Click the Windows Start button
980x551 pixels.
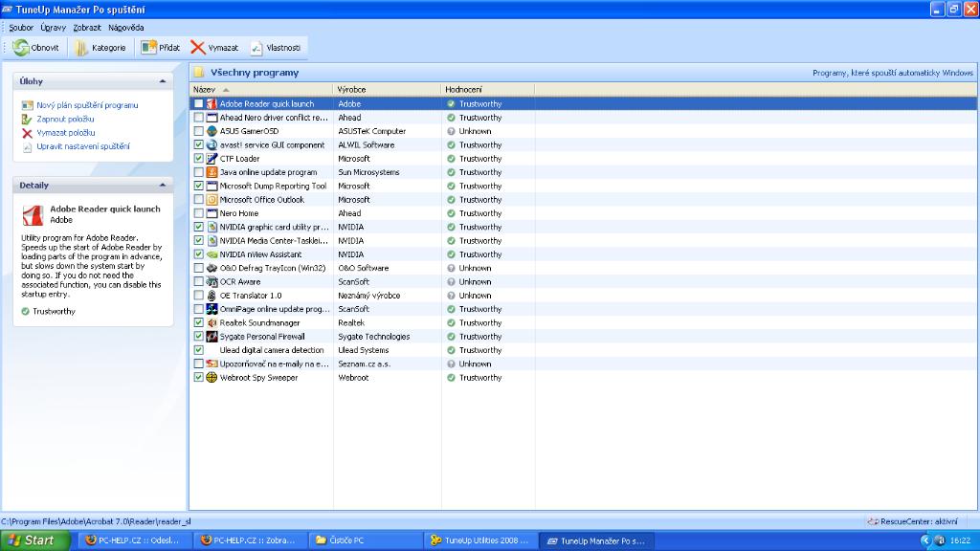click(34, 540)
